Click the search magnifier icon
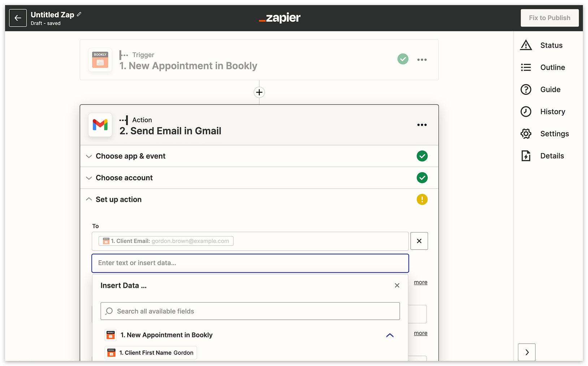588x366 pixels. pos(109,311)
